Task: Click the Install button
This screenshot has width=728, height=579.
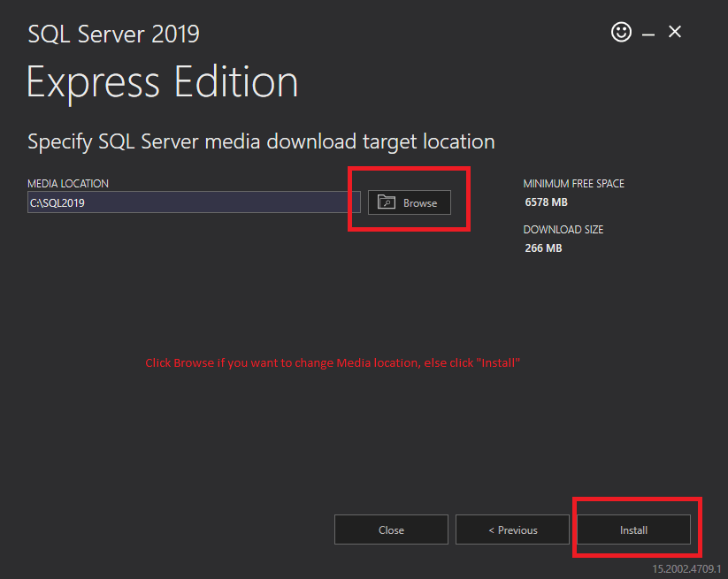Action: click(633, 529)
